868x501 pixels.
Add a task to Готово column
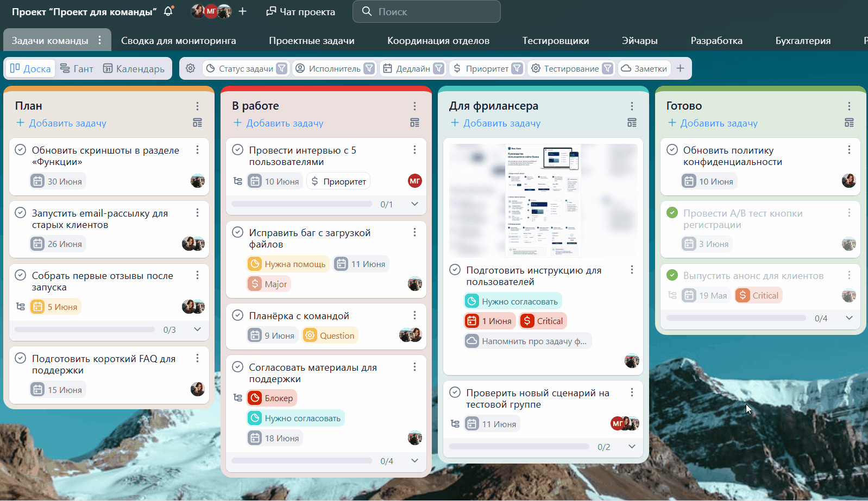[713, 123]
